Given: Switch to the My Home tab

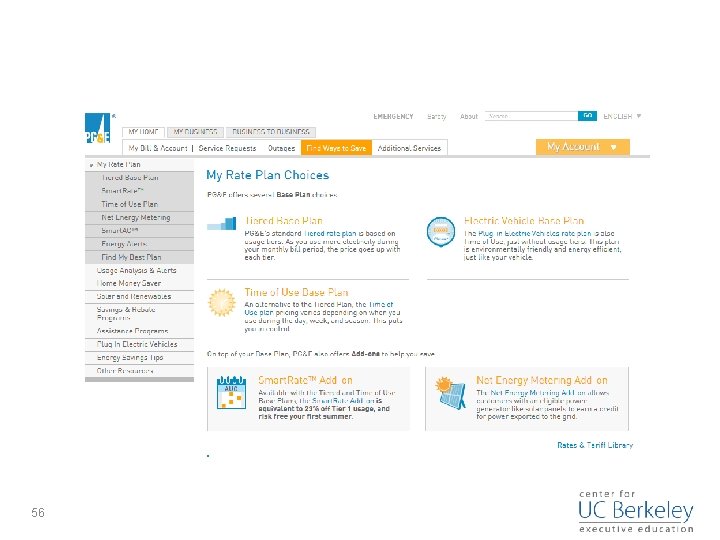Looking at the screenshot, I should 143,132.
